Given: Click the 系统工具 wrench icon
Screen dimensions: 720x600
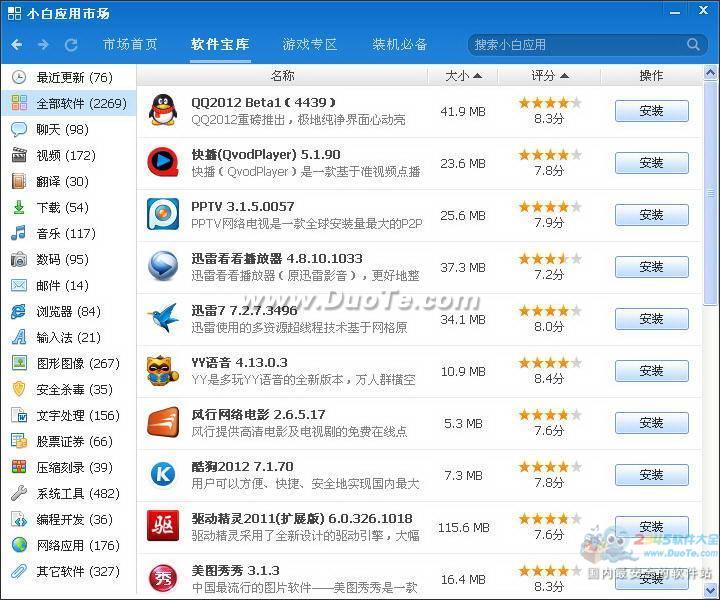Looking at the screenshot, I should [x=19, y=493].
